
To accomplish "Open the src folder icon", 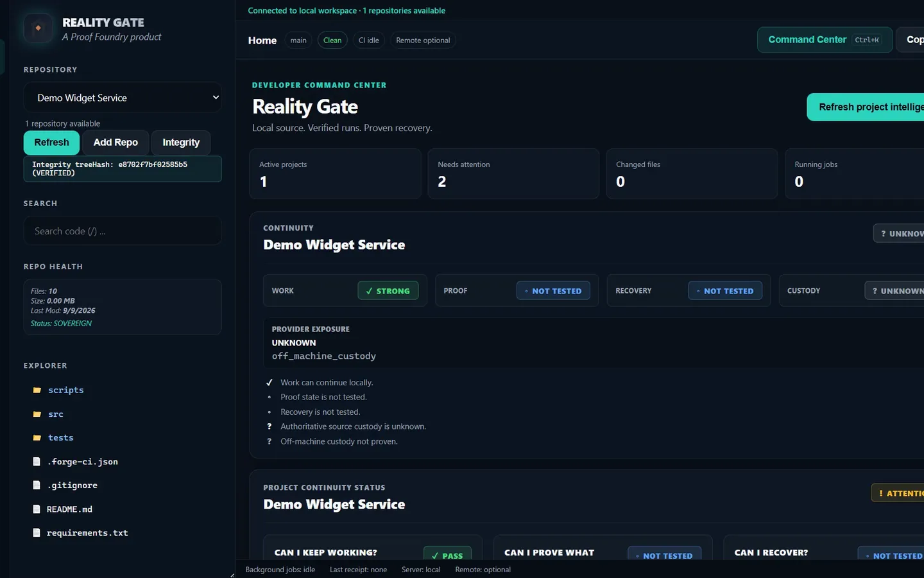I will pos(37,414).
